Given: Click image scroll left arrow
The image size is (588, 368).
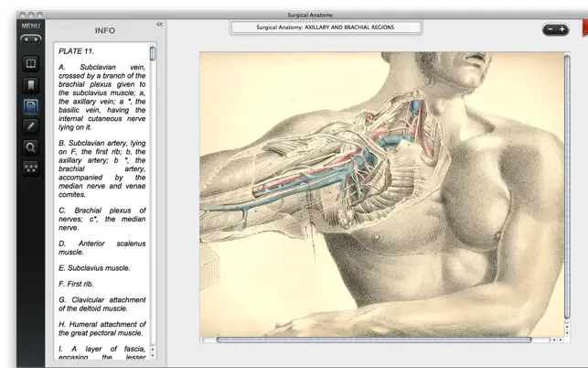Looking at the screenshot, I should click(554, 340).
